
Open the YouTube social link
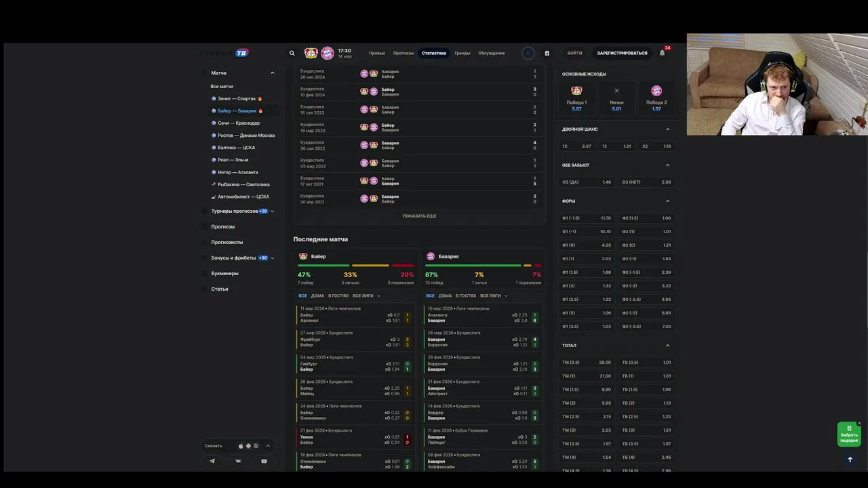[x=264, y=461]
